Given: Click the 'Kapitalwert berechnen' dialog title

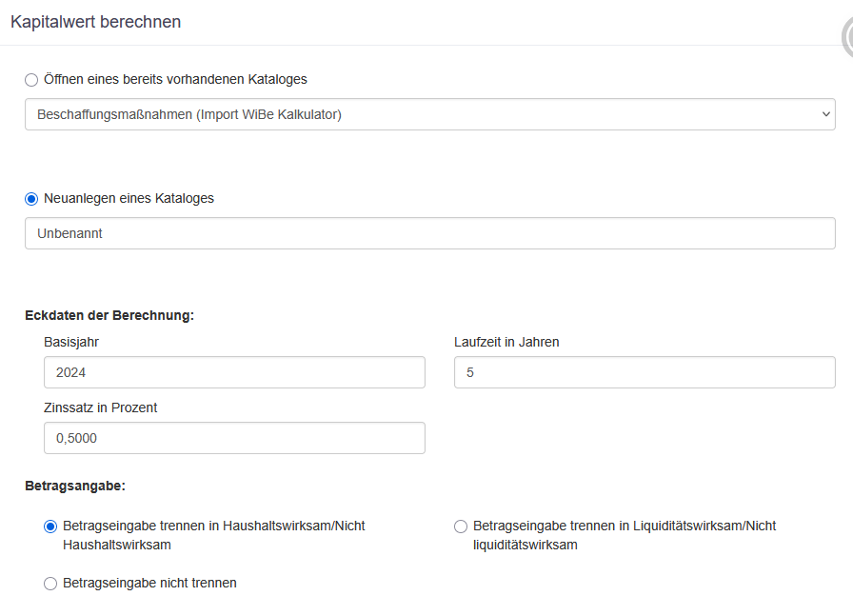Looking at the screenshot, I should coord(95,22).
